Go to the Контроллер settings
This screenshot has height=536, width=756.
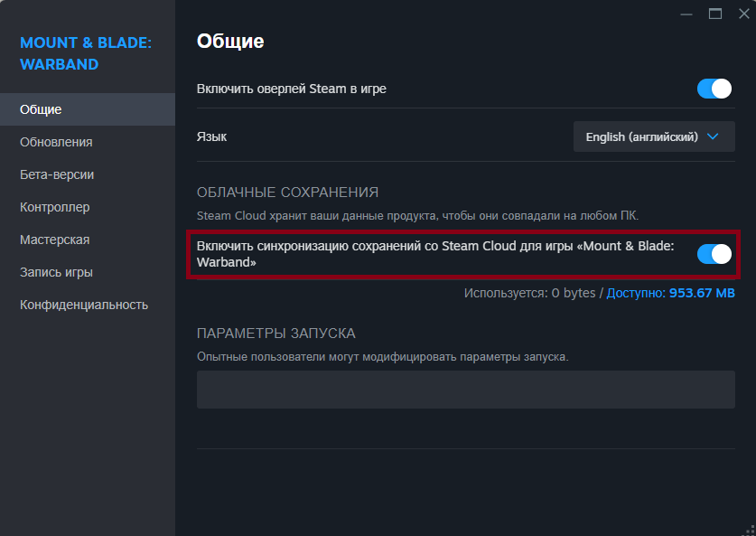[x=55, y=207]
